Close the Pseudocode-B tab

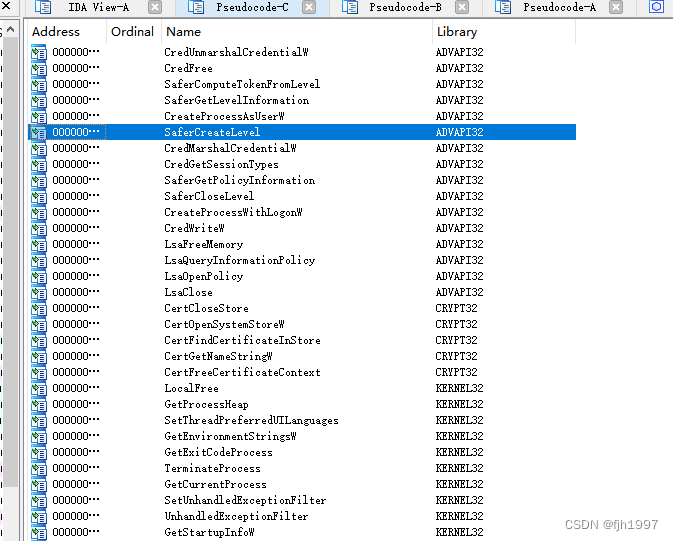pyautogui.click(x=462, y=7)
